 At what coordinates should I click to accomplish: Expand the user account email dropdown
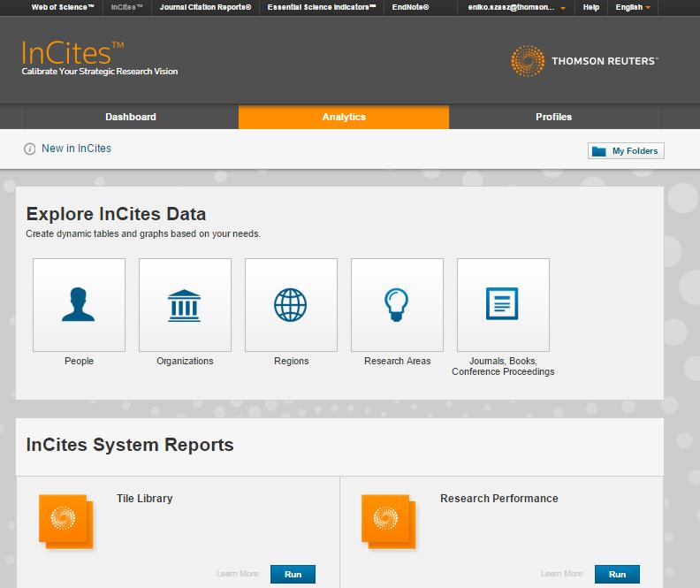point(516,7)
